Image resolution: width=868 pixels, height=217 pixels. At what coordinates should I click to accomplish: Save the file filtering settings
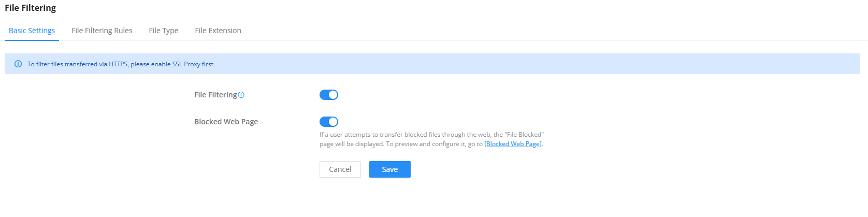click(x=390, y=169)
